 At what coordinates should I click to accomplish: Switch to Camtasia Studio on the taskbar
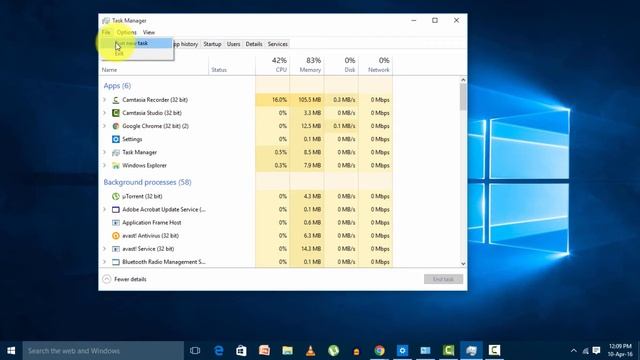point(449,351)
